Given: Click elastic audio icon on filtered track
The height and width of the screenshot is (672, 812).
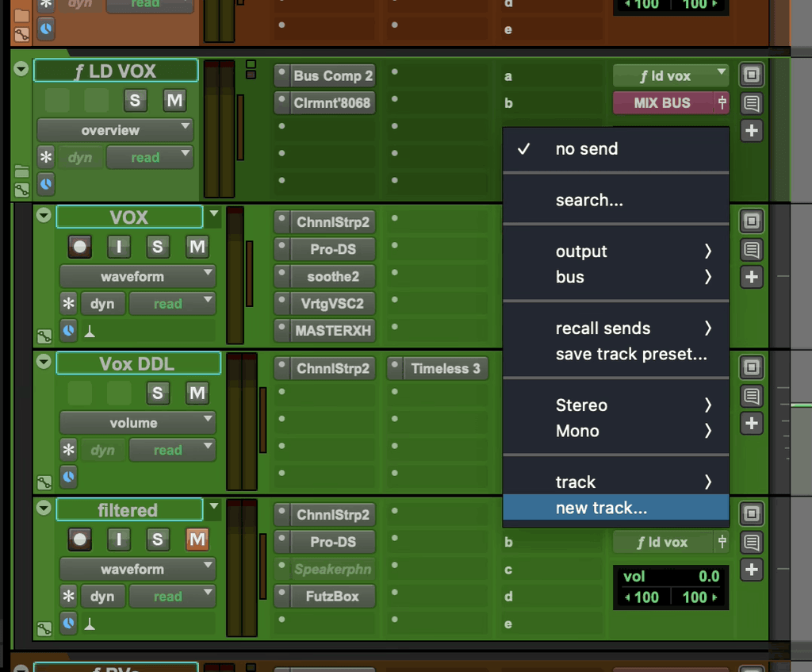Looking at the screenshot, I should [90, 624].
